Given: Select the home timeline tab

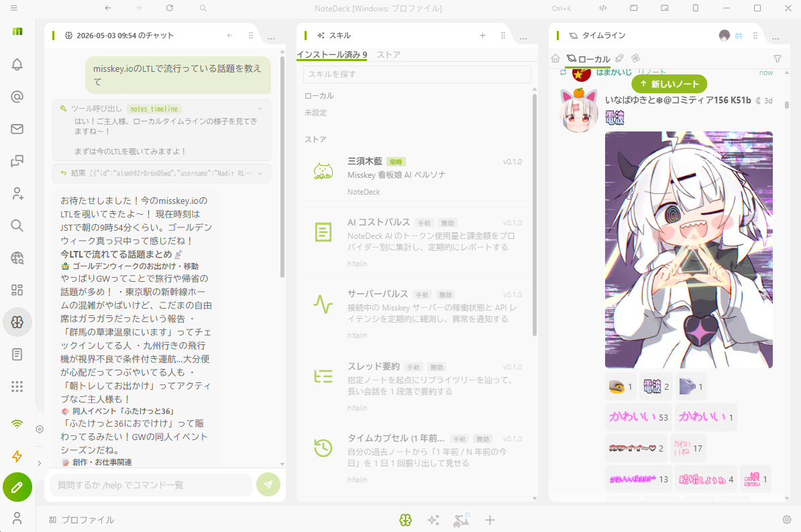Looking at the screenshot, I should 555,59.
